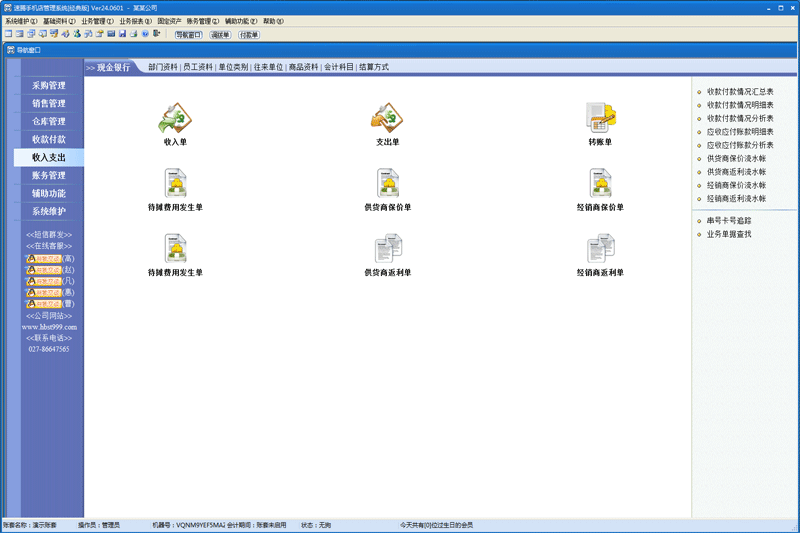Screen dimensions: 800x533
Task: Select 销售管理 in the sidebar
Action: pos(49,104)
